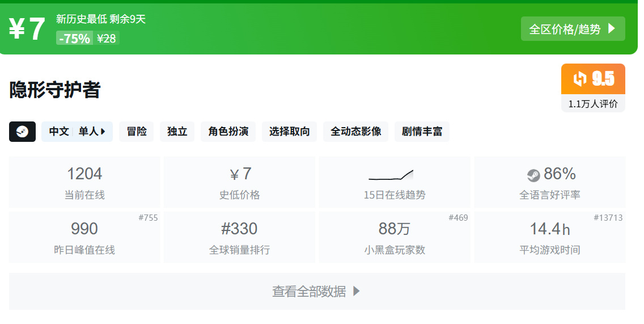Open the 角色扮演 tag
Viewport: 644px width, 324px height.
(228, 132)
